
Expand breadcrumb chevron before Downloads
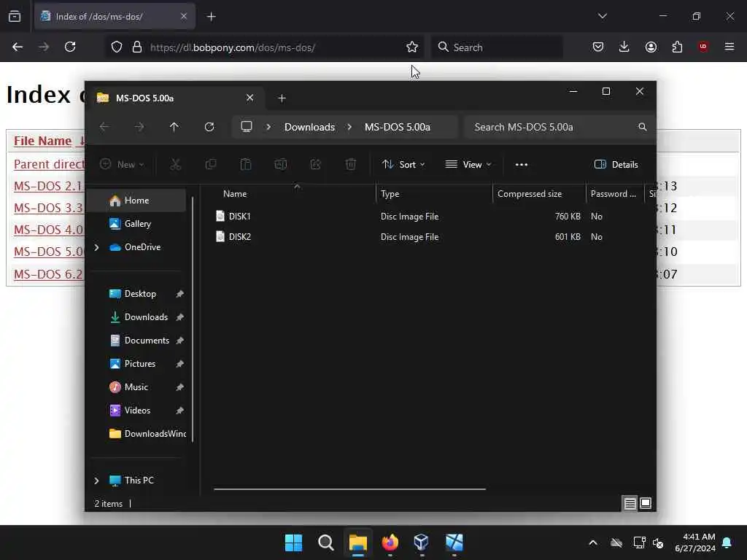point(268,127)
